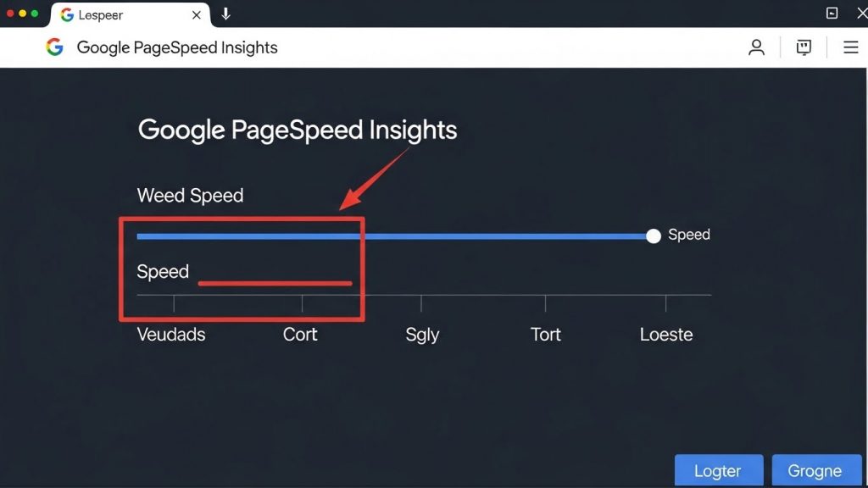868x488 pixels.
Task: Click the window restore square icon
Action: 832,13
